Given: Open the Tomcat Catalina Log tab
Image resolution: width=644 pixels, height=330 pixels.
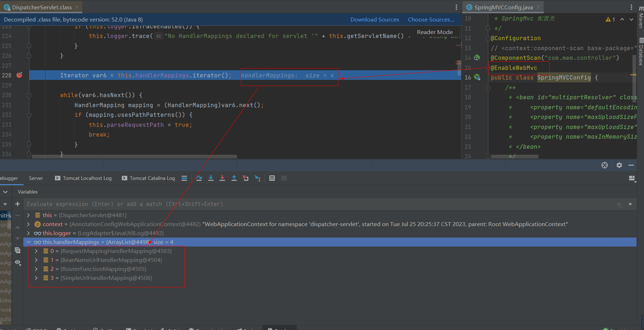Looking at the screenshot, I should (x=149, y=178).
